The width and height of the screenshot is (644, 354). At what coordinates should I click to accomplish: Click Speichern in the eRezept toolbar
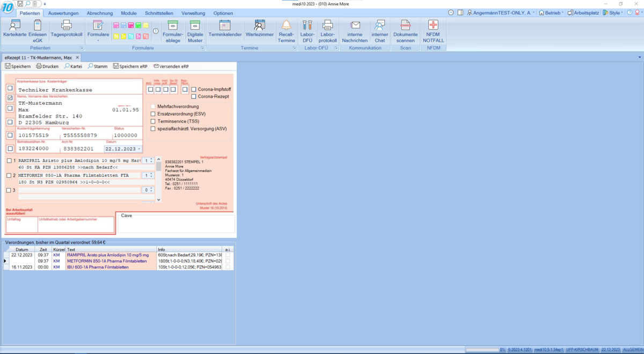tap(18, 67)
